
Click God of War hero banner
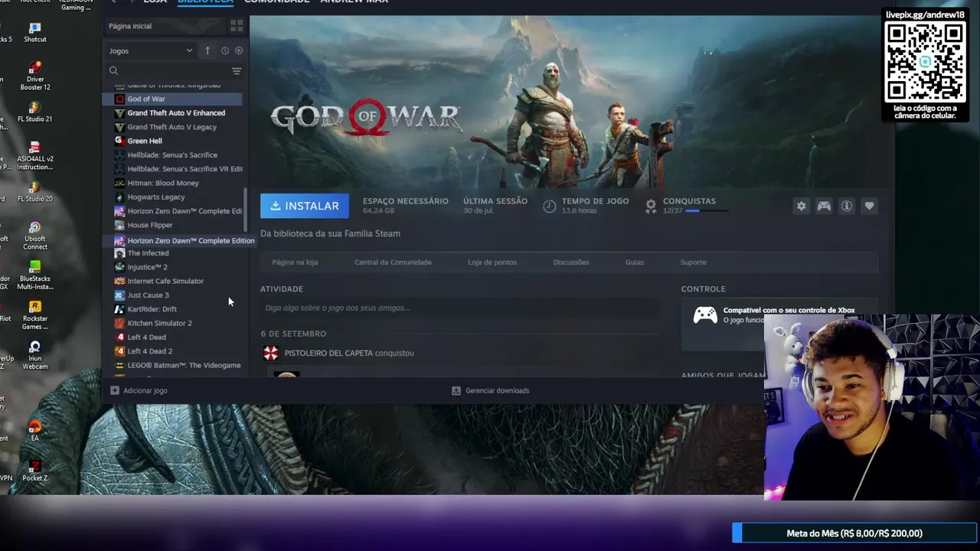[572, 103]
